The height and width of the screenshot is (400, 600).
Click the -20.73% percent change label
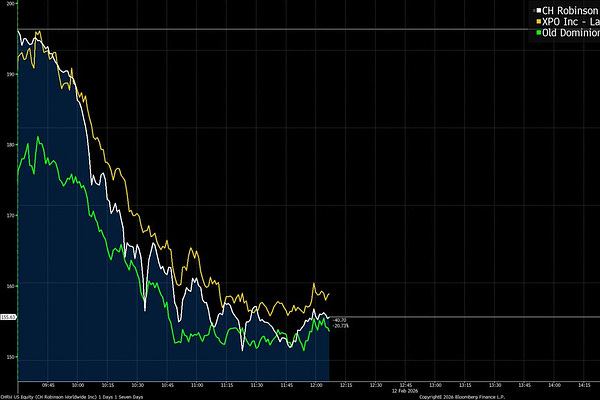(341, 326)
